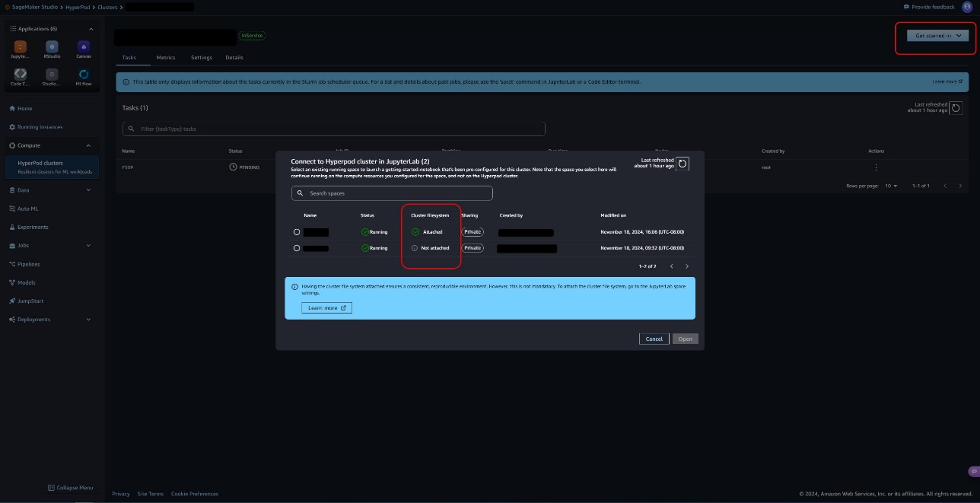Click the Provide feedback link
The image size is (980, 503).
(x=929, y=7)
